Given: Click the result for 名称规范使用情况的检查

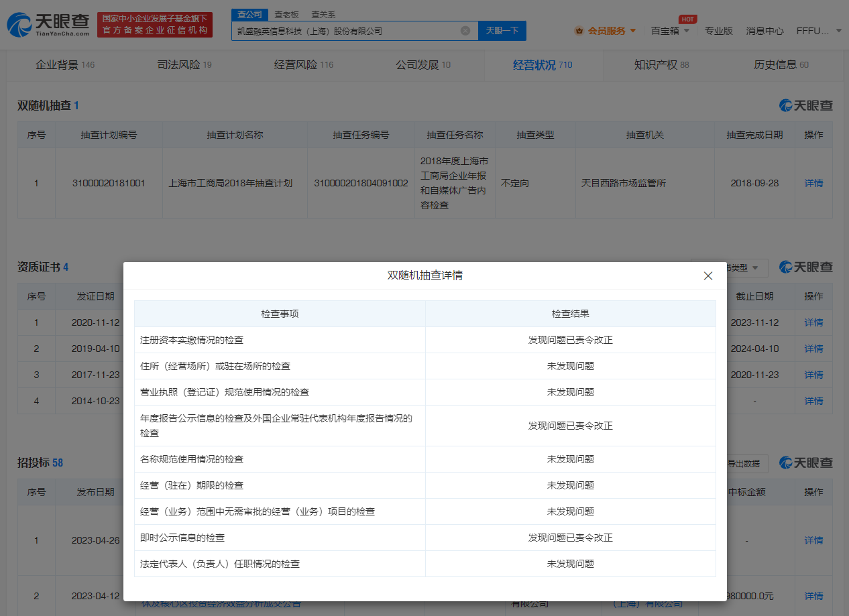Looking at the screenshot, I should pyautogui.click(x=571, y=459).
